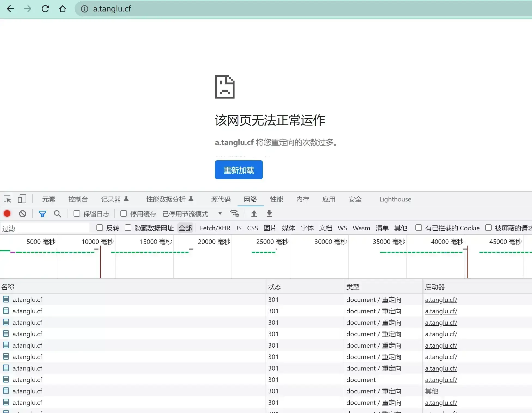
Task: Check the 有已拦截的 Cookie checkbox
Action: [x=419, y=228]
